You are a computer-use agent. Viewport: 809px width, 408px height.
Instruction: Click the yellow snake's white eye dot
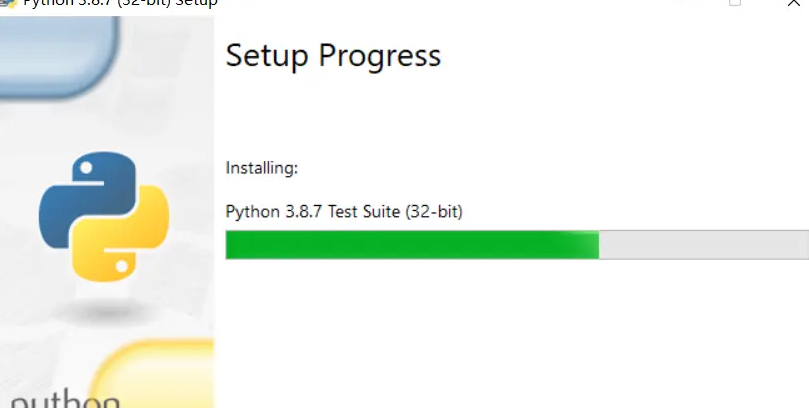[x=122, y=266]
